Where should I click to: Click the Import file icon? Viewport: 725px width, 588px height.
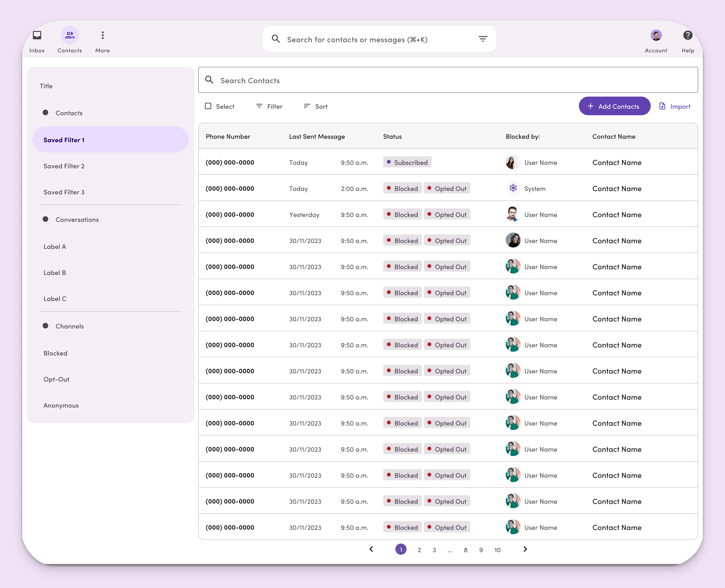click(662, 106)
